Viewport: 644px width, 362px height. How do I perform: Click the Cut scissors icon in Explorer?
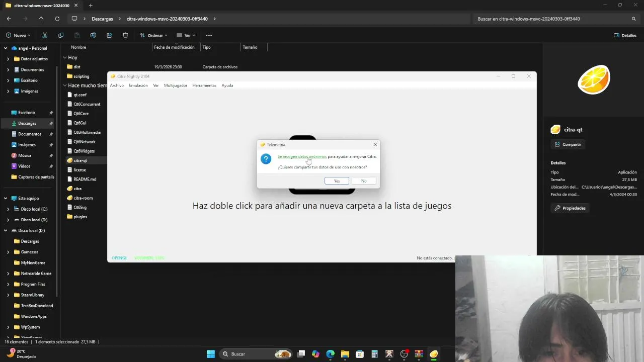point(45,35)
